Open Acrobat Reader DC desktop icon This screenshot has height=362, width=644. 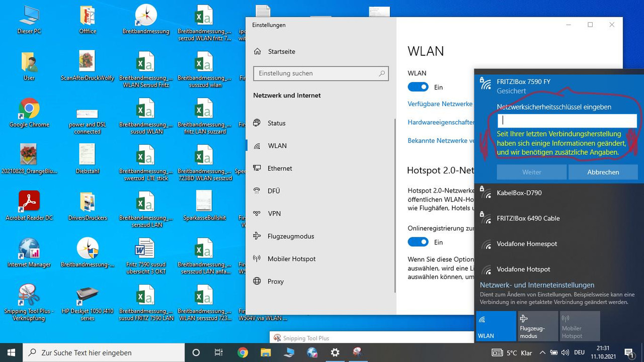[29, 206]
